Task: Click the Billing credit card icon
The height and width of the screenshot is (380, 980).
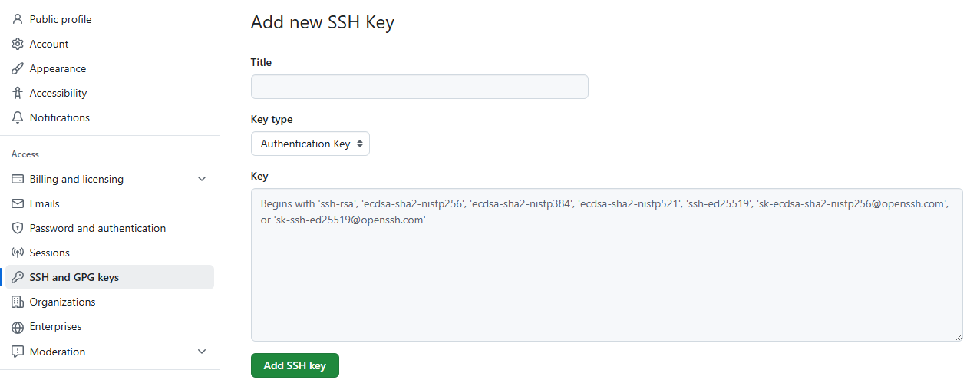Action: coord(18,179)
